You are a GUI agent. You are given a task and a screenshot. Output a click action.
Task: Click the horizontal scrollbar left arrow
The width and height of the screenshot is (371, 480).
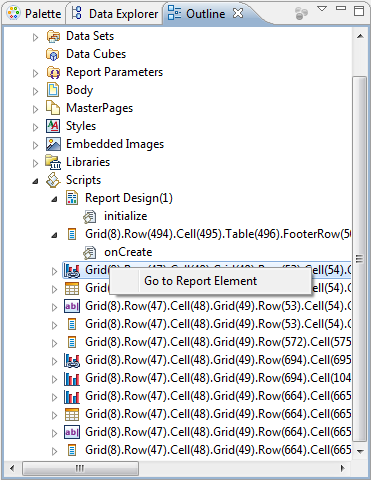click(x=12, y=469)
